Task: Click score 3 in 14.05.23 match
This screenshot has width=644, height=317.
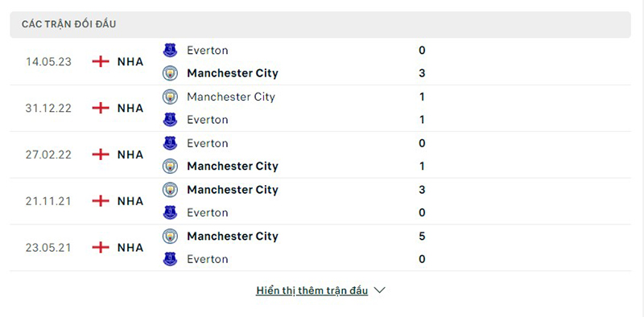Action: pyautogui.click(x=422, y=73)
